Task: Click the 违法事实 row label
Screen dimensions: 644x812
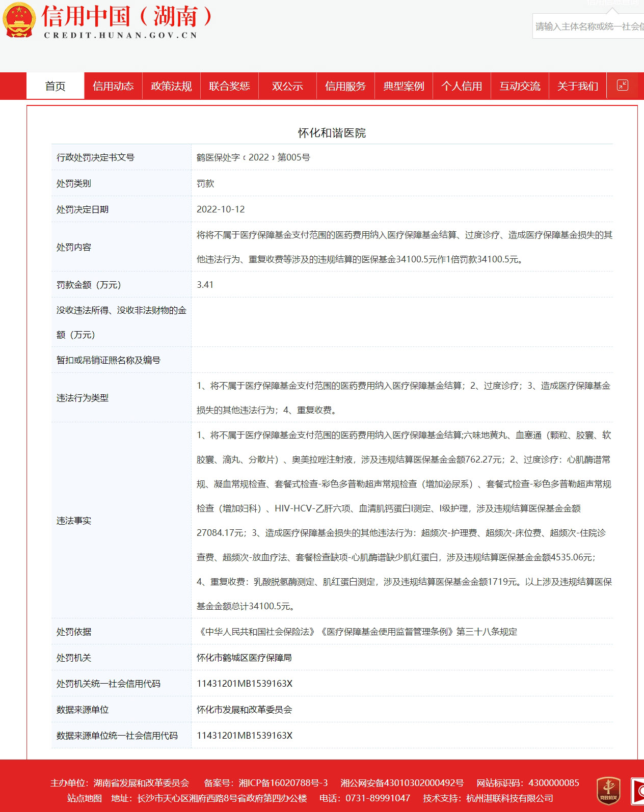Action: tap(74, 521)
